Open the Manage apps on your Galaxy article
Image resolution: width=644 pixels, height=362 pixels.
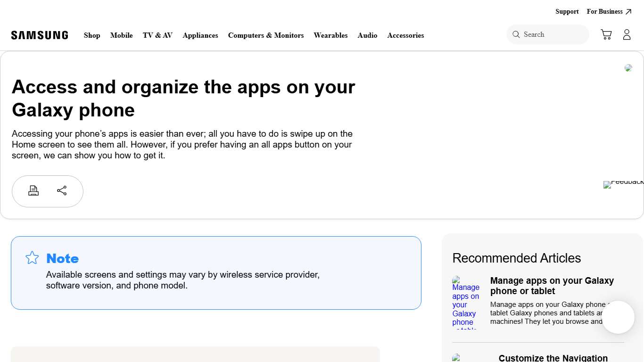[x=552, y=286]
